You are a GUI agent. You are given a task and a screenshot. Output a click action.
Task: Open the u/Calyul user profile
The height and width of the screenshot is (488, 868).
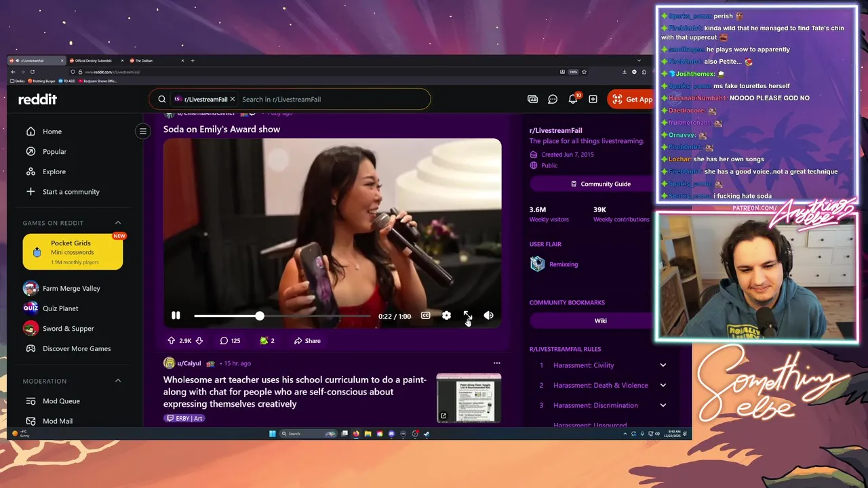tap(189, 363)
